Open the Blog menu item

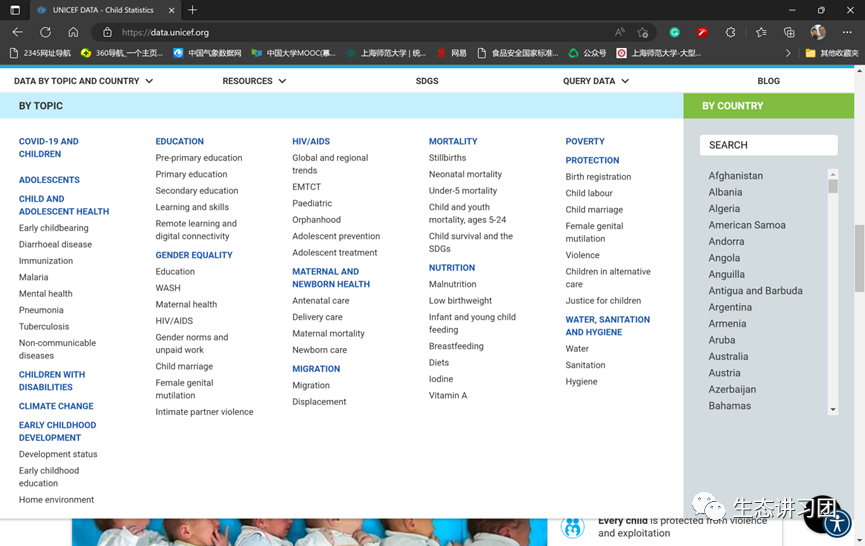click(x=768, y=81)
